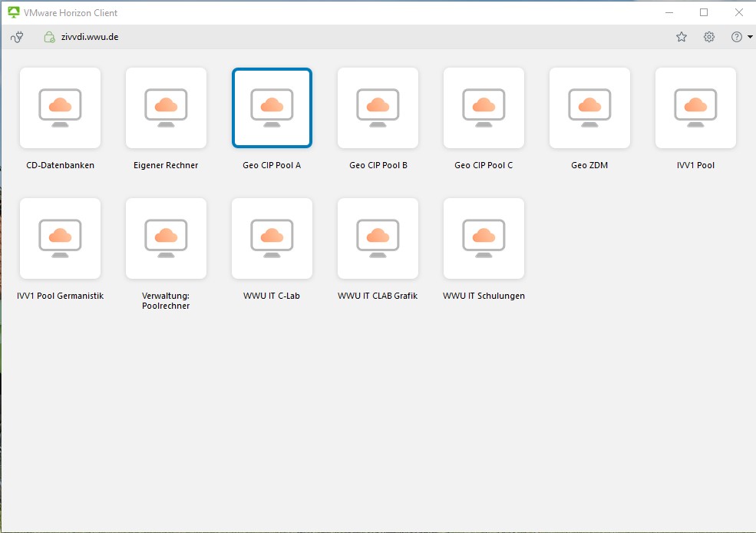The height and width of the screenshot is (533, 756).
Task: Click the green padlock security icon
Action: coord(49,37)
